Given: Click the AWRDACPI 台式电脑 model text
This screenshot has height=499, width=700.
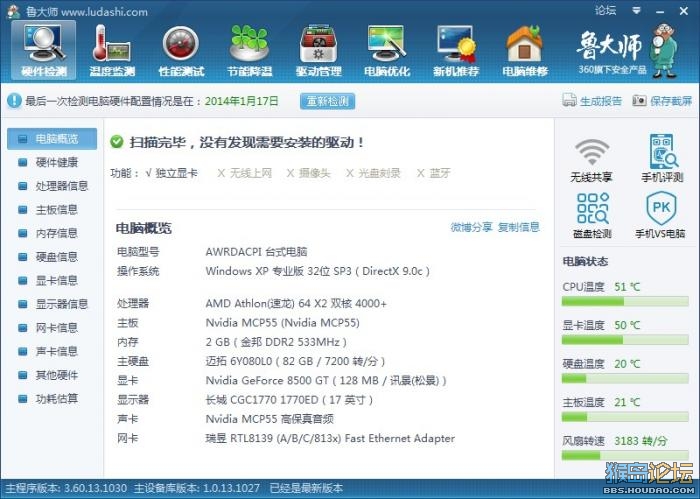Looking at the screenshot, I should (x=256, y=252).
